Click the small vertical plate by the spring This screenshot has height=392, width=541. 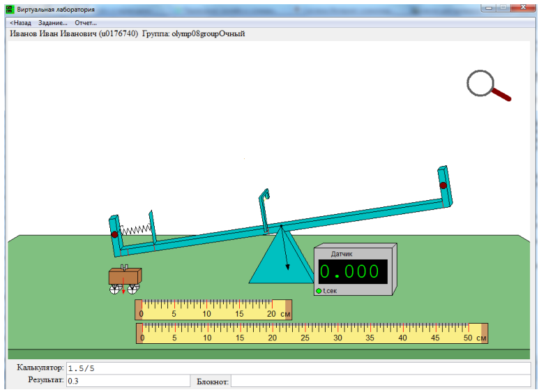[x=153, y=227]
